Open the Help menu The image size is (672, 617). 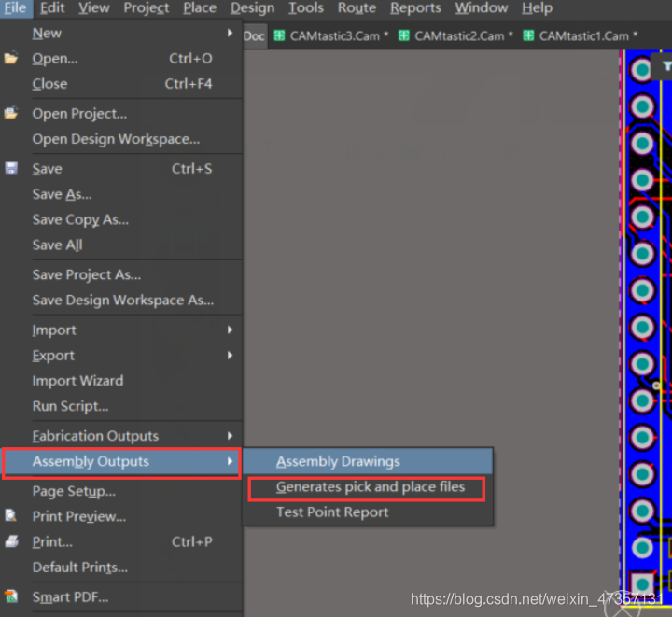pyautogui.click(x=537, y=7)
